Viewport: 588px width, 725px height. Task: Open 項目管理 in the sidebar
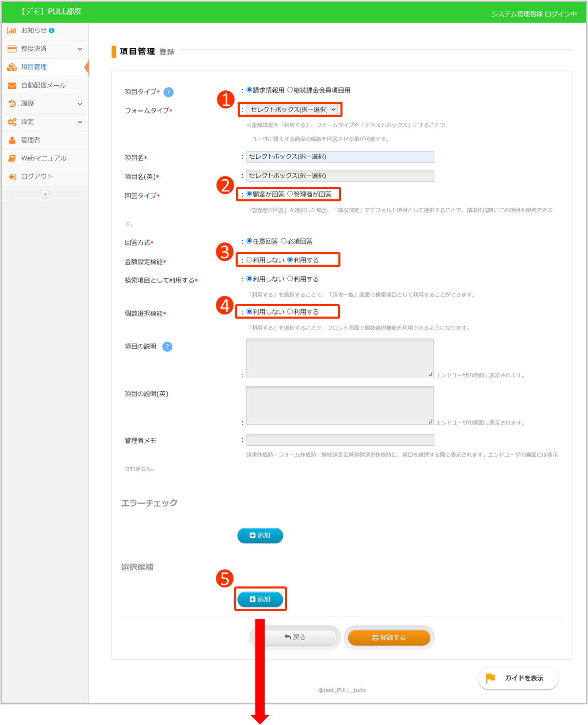click(34, 67)
